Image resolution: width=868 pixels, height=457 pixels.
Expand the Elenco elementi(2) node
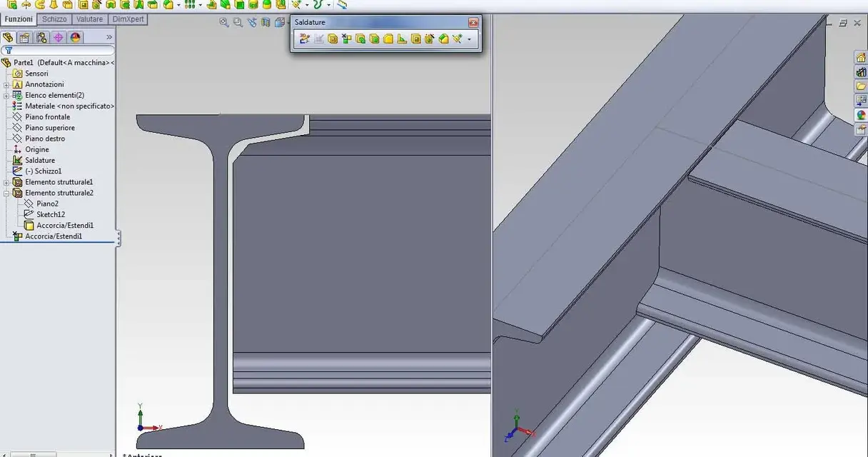pos(6,95)
